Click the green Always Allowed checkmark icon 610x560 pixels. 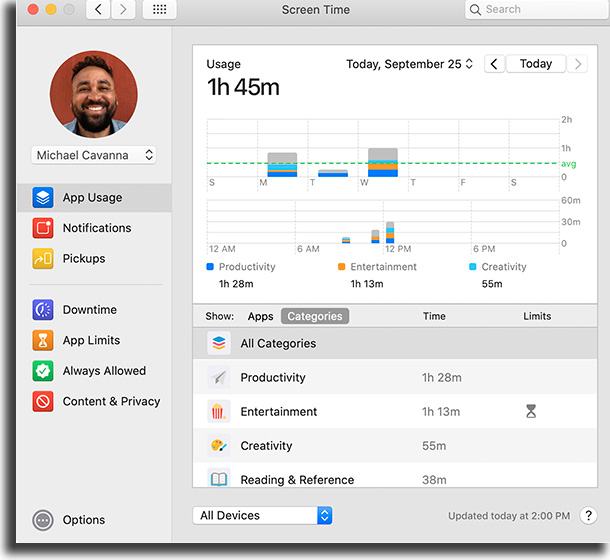click(43, 371)
